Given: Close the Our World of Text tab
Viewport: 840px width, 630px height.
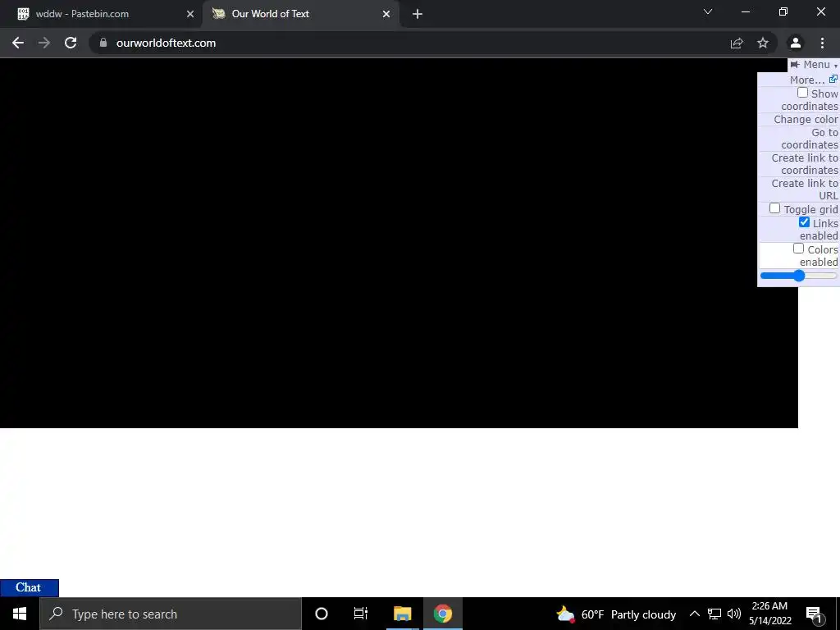Looking at the screenshot, I should pos(386,15).
